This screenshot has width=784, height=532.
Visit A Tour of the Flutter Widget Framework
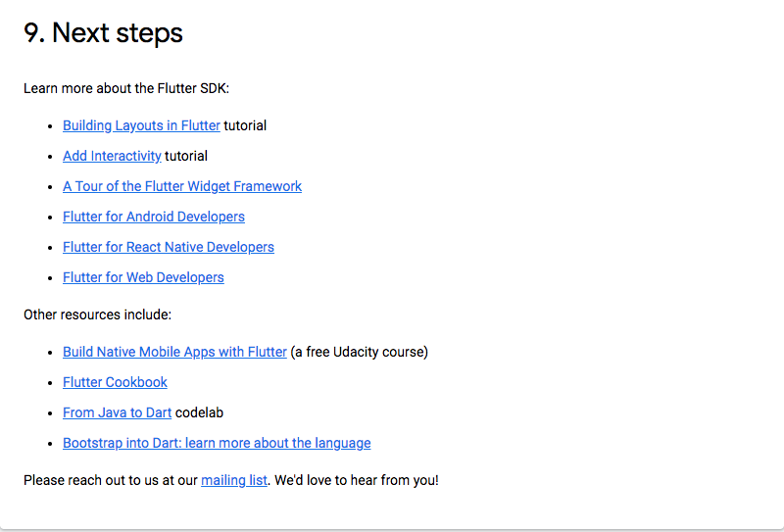pyautogui.click(x=182, y=186)
